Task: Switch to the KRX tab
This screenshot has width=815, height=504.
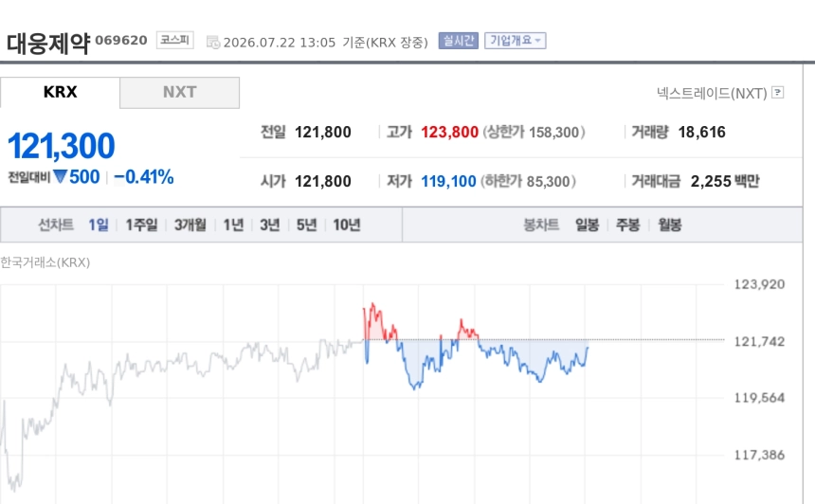Action: (60, 93)
